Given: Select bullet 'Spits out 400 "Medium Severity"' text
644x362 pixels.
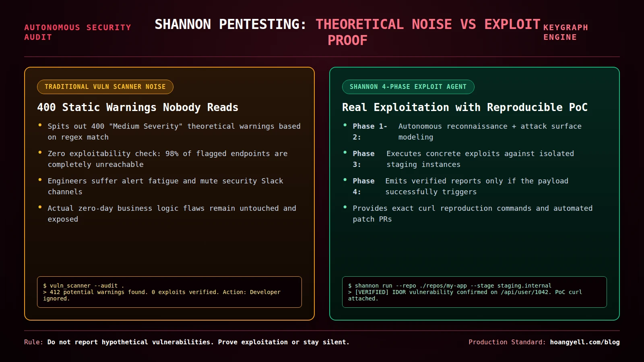Looking at the screenshot, I should coord(174,132).
